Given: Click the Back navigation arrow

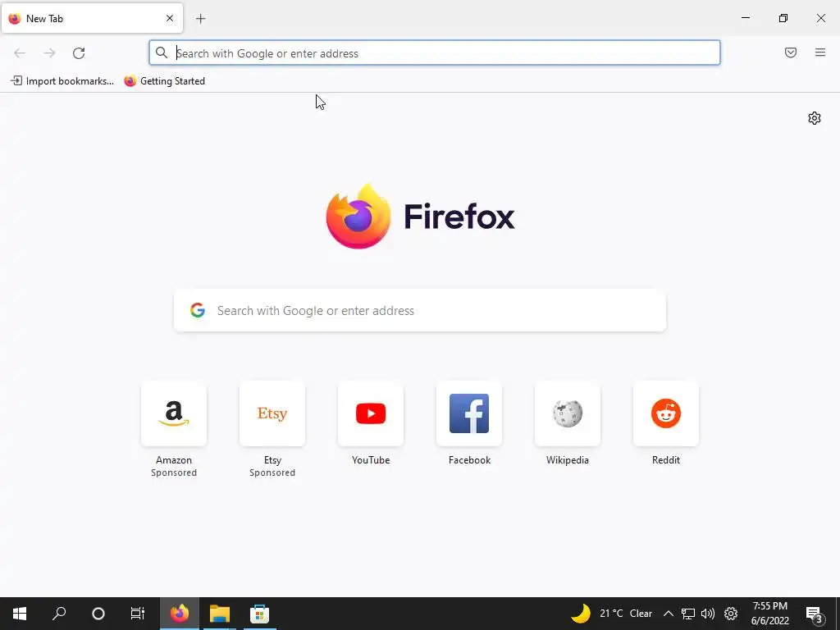Looking at the screenshot, I should 20,53.
